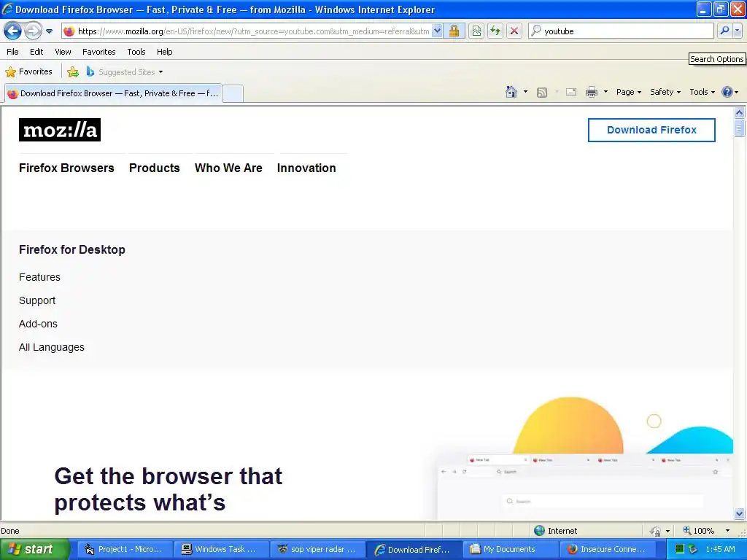Expand the Print options dropdown arrow
The width and height of the screenshot is (747, 560).
[605, 92]
